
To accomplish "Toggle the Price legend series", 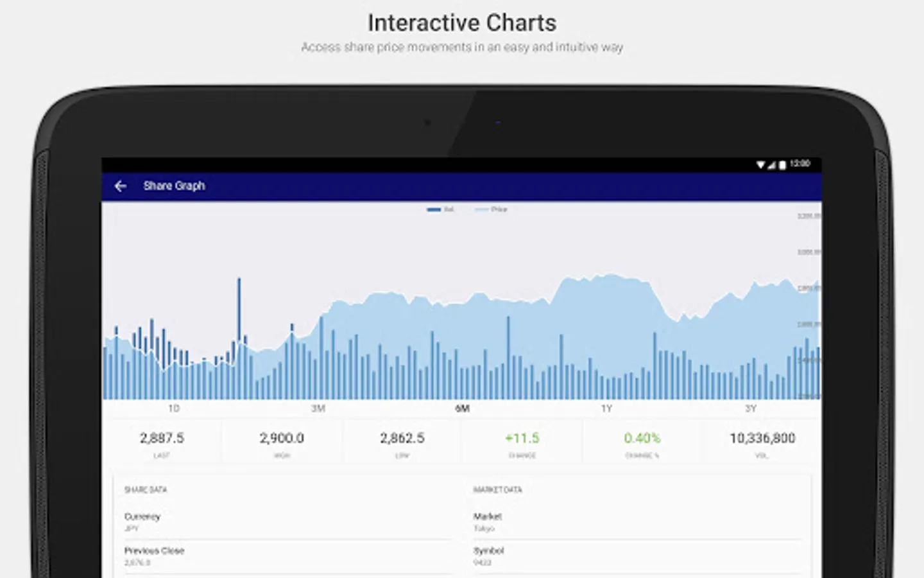I will [491, 209].
